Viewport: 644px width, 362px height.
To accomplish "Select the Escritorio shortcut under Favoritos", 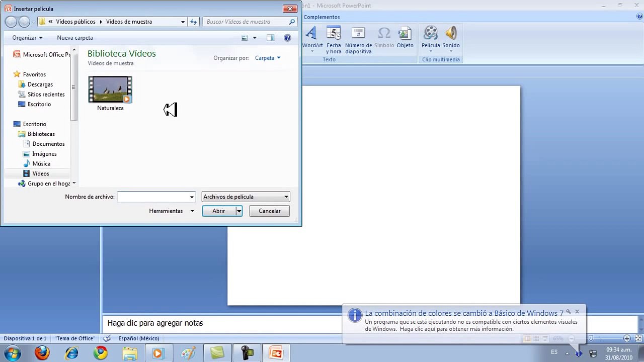I will (x=34, y=104).
